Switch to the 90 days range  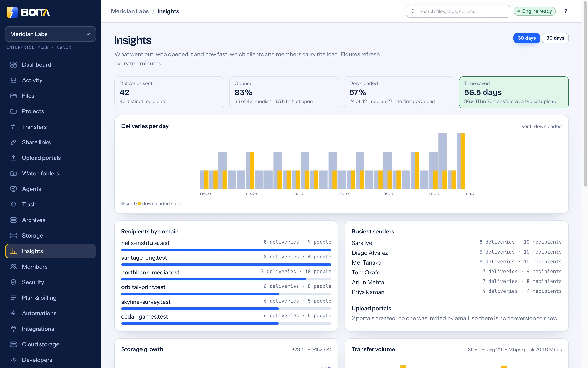[555, 38]
